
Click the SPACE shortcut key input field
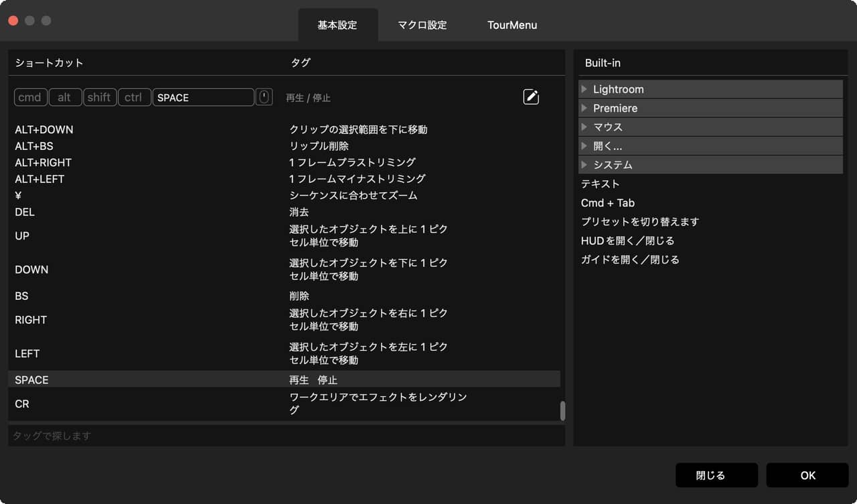coord(203,97)
